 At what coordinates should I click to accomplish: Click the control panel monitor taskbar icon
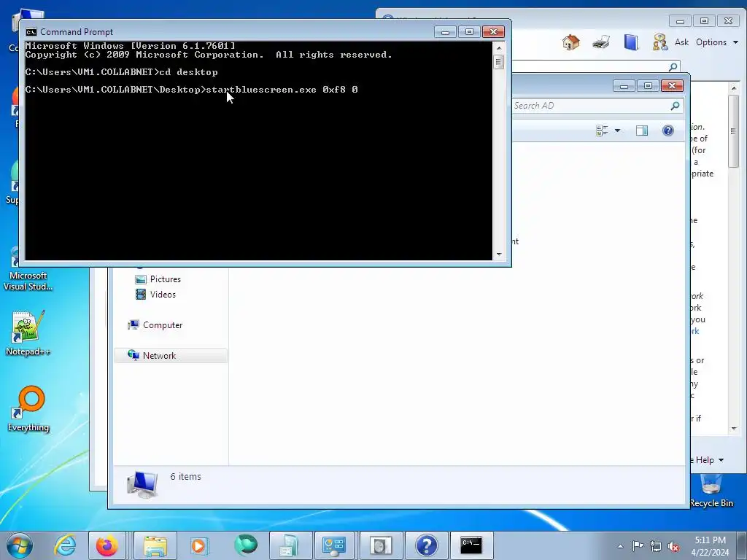(x=334, y=545)
